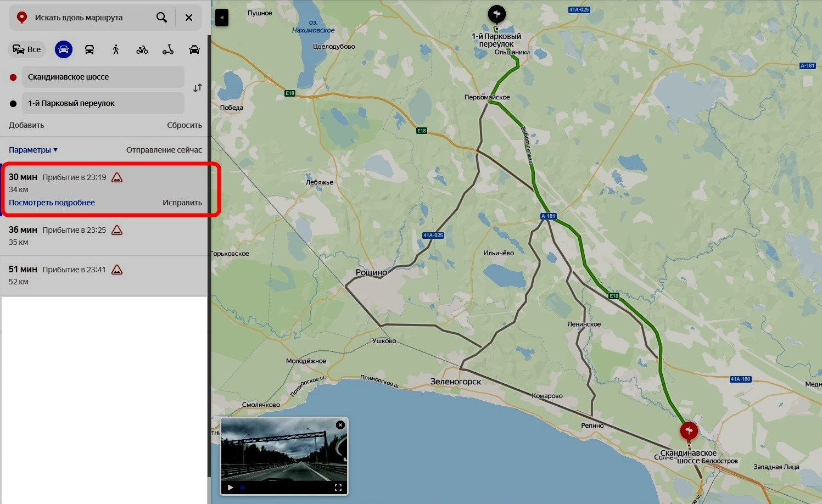This screenshot has width=822, height=504.
Task: Select the 51 мин route option
Action: pyautogui.click(x=104, y=276)
